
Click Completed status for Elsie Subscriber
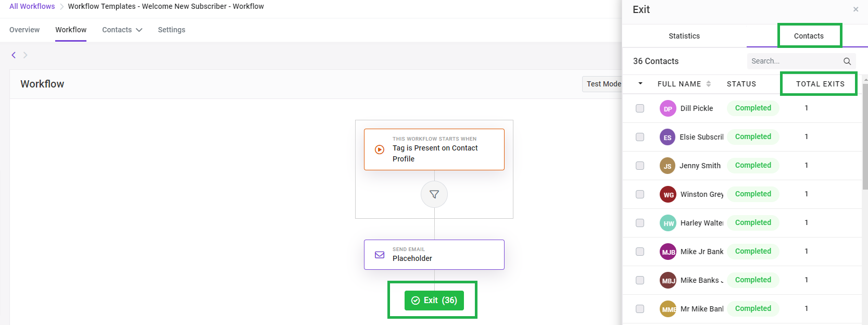click(x=753, y=136)
